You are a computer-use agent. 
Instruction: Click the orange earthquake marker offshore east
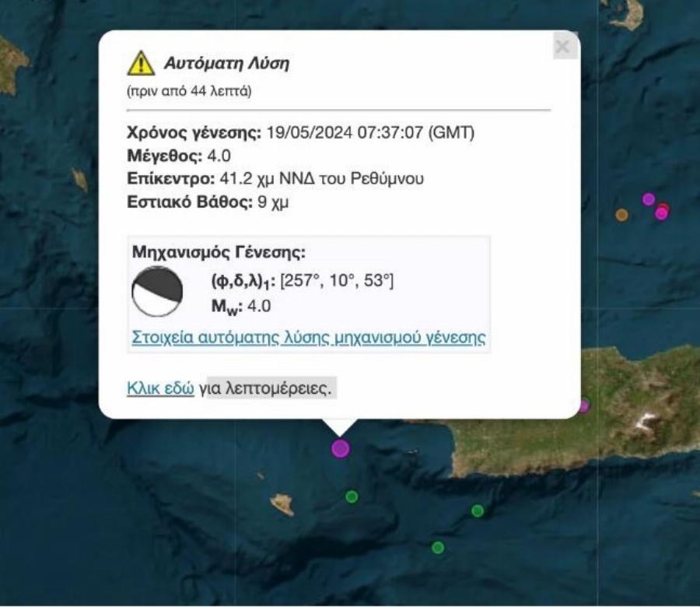(x=621, y=215)
